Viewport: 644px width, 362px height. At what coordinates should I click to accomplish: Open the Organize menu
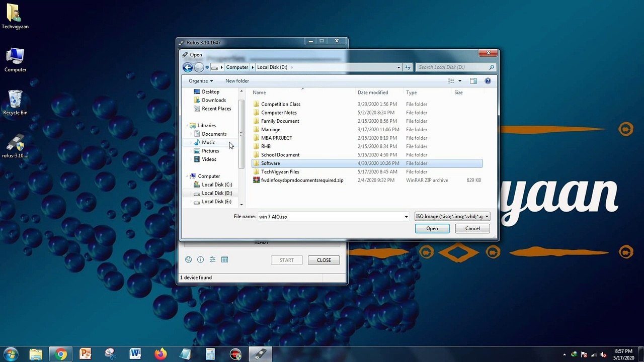[201, 81]
